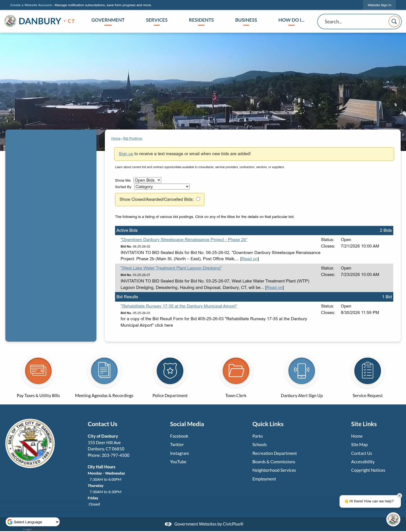This screenshot has width=406, height=532.
Task: Open the Residents menu
Action: [x=201, y=20]
